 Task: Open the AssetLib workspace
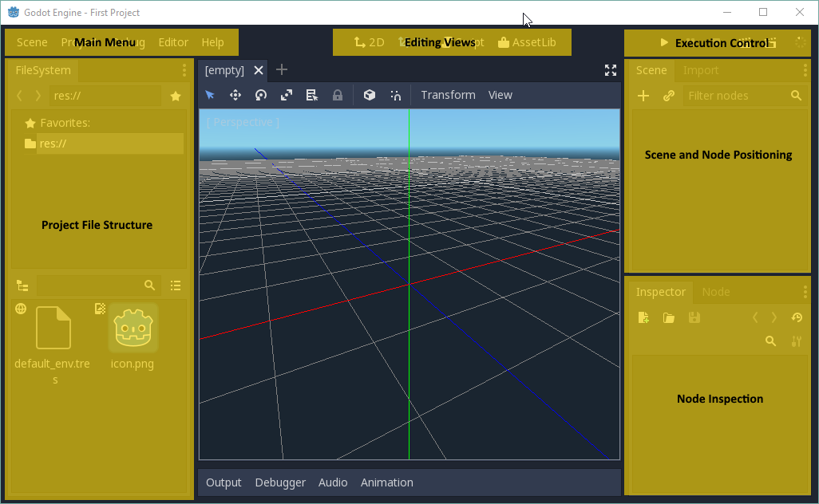pos(527,42)
